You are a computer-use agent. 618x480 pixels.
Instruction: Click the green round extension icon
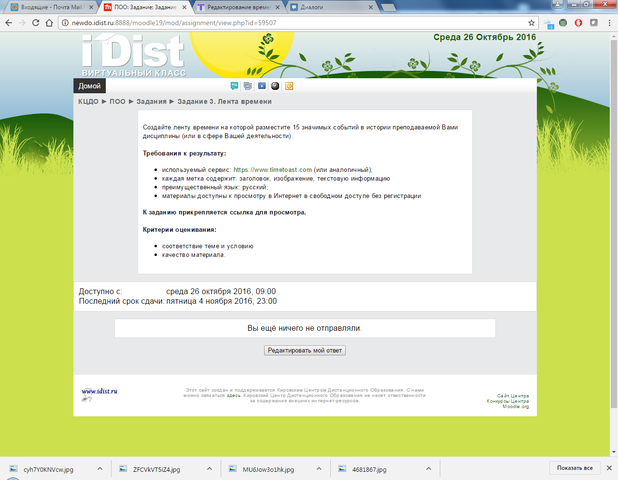[563, 23]
